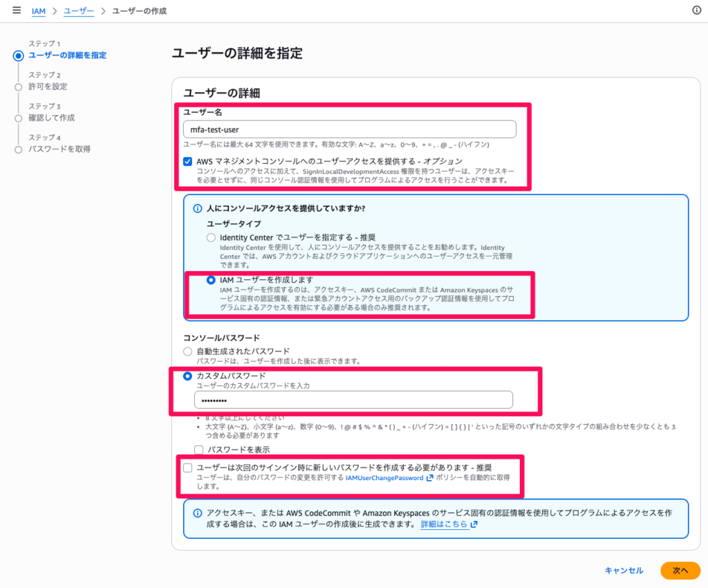Viewport: 708px width, 588px height.
Task: Enable the パスワードを表示 checkbox
Action: 199,450
